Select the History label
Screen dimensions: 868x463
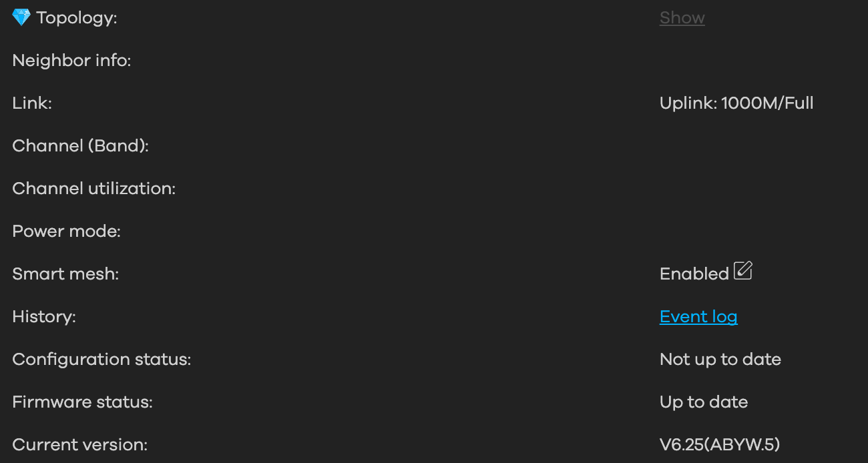click(x=44, y=317)
